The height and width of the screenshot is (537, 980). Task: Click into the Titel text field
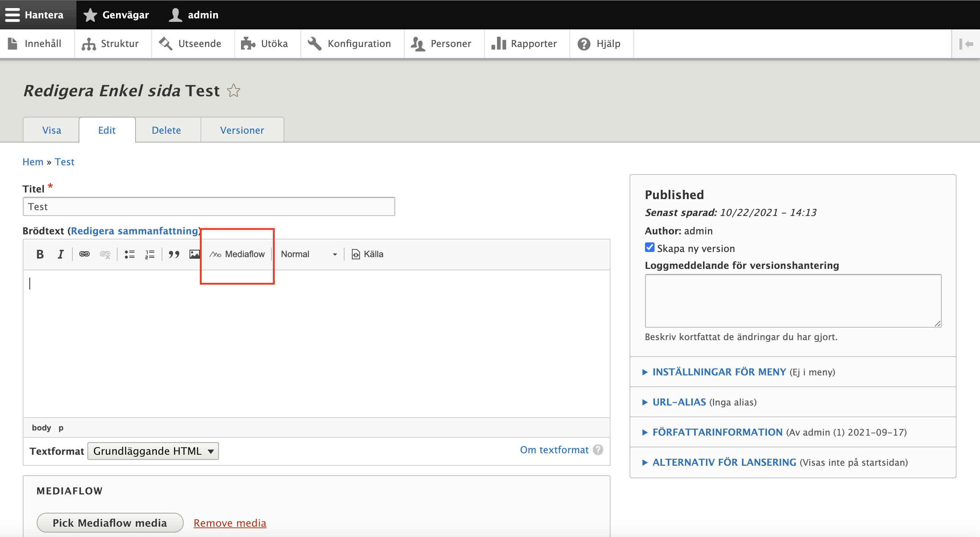tap(209, 207)
